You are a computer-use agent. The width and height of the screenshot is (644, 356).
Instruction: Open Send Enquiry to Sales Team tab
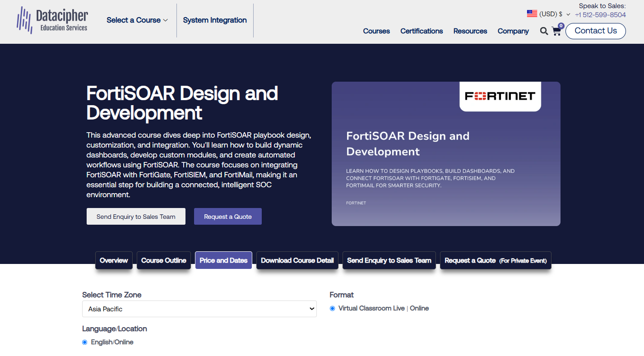pyautogui.click(x=389, y=260)
